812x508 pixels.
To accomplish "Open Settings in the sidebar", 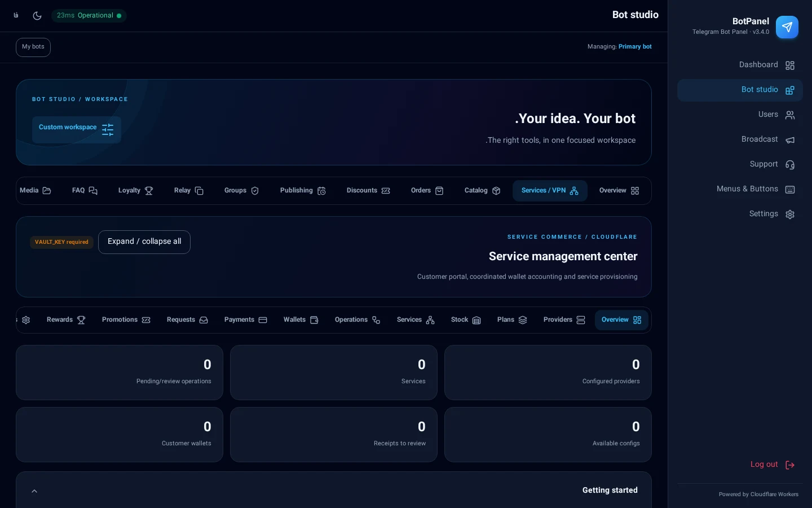I will point(740,214).
